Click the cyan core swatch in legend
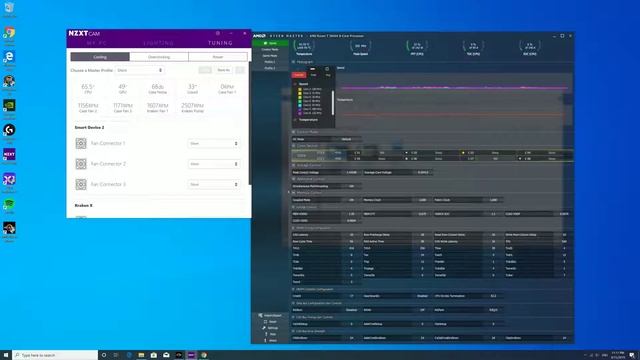 tap(300, 105)
